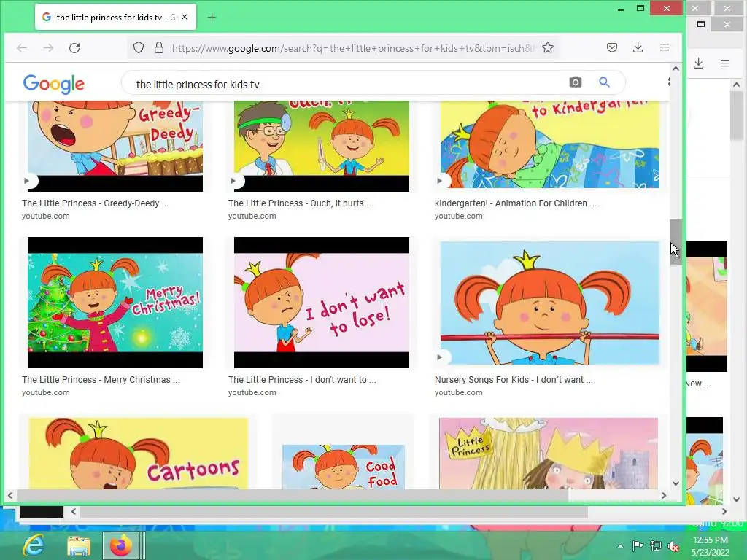The image size is (747, 560).
Task: Click the padlock site security icon
Action: coord(159,47)
